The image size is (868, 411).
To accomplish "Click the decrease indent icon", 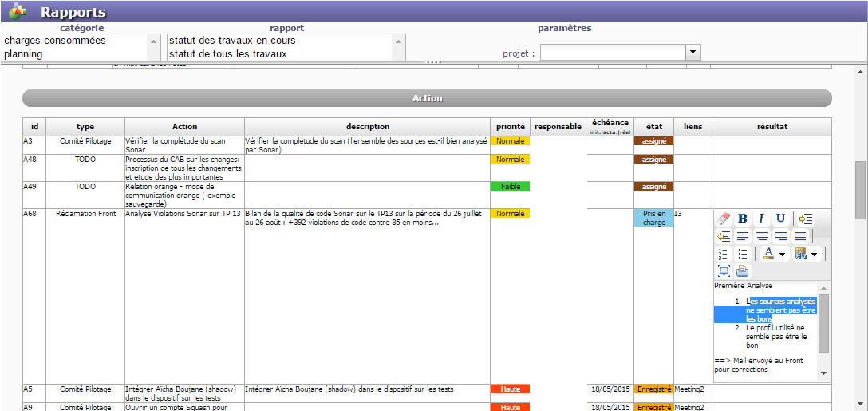I will [724, 236].
